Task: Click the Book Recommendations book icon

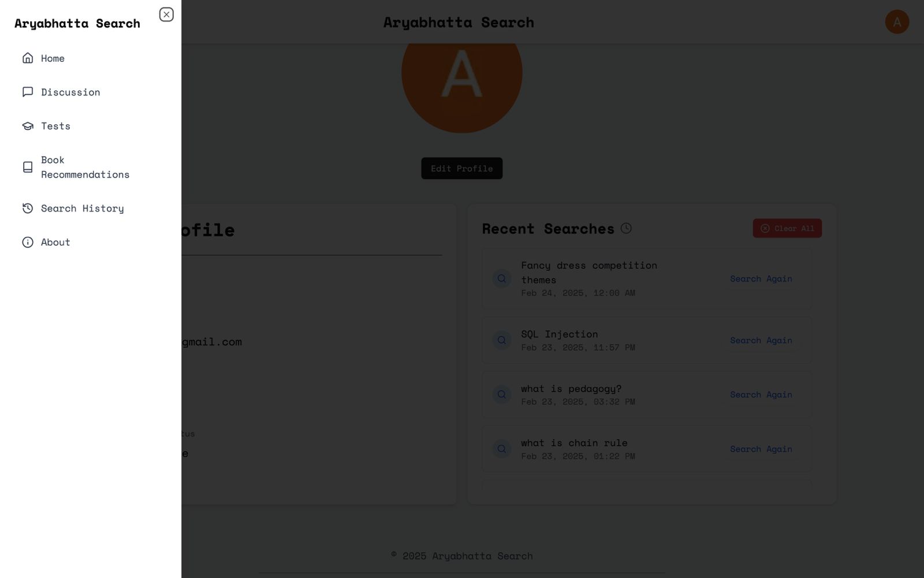Action: 28,167
